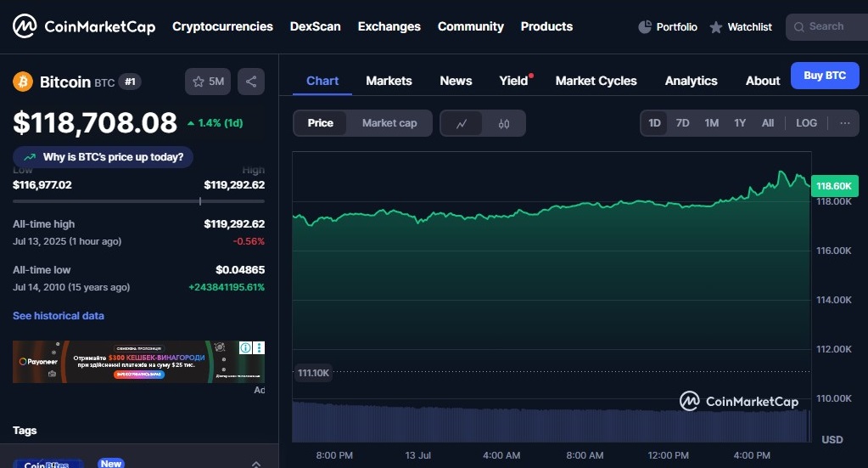Click the $116,977.02 low value
Image resolution: width=868 pixels, height=468 pixels.
[42, 185]
